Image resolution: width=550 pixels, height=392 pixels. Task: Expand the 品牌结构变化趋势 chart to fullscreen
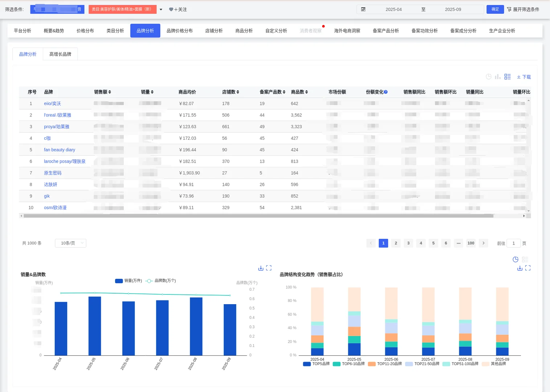(528, 268)
